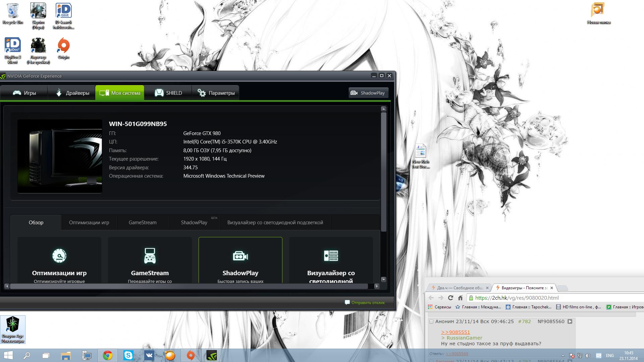The width and height of the screenshot is (644, 362).
Task: Click the >>9085551 reply link
Action: pos(455,332)
